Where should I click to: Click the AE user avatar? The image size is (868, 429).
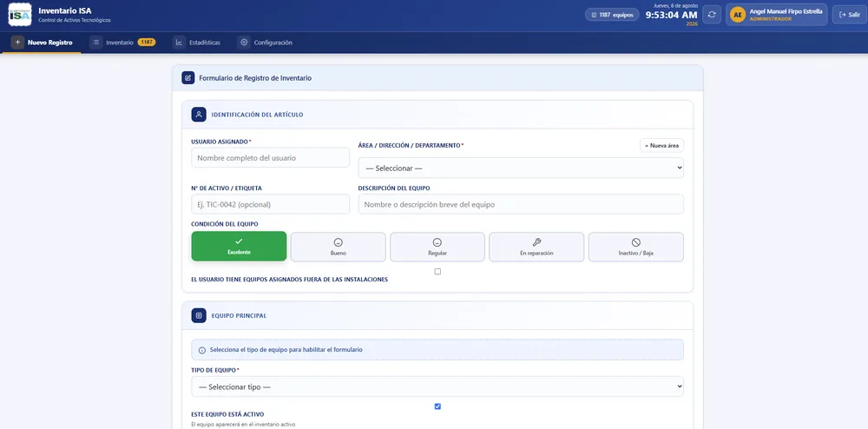pos(737,15)
